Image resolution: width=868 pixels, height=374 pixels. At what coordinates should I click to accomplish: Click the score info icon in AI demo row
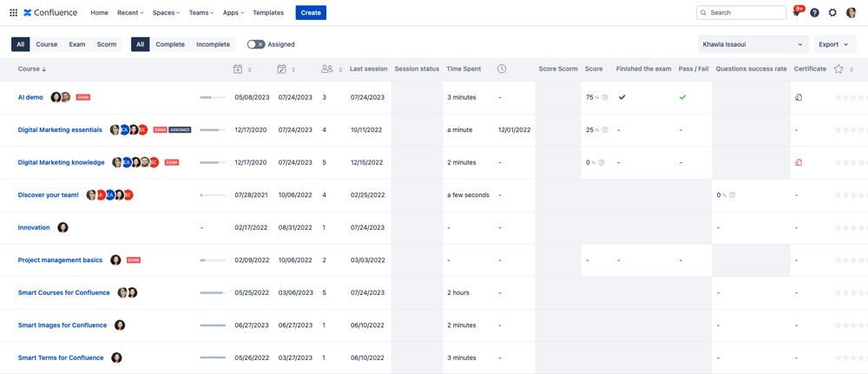[x=605, y=97]
